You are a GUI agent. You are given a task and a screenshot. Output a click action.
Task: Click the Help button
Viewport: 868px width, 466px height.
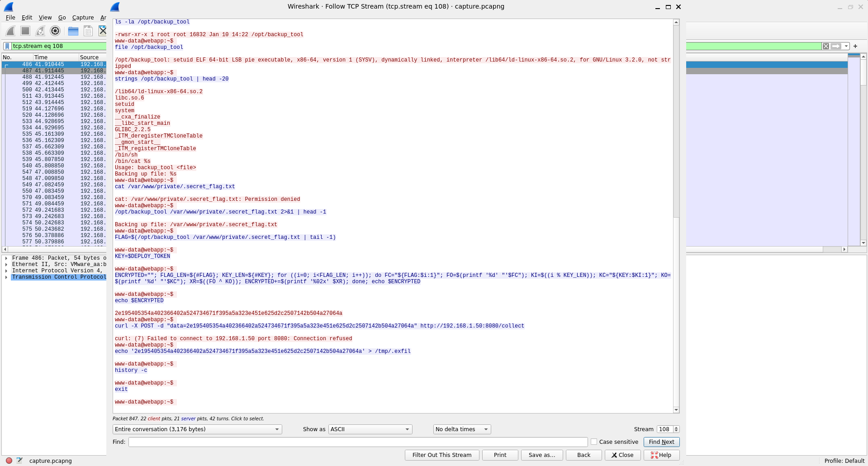click(661, 455)
